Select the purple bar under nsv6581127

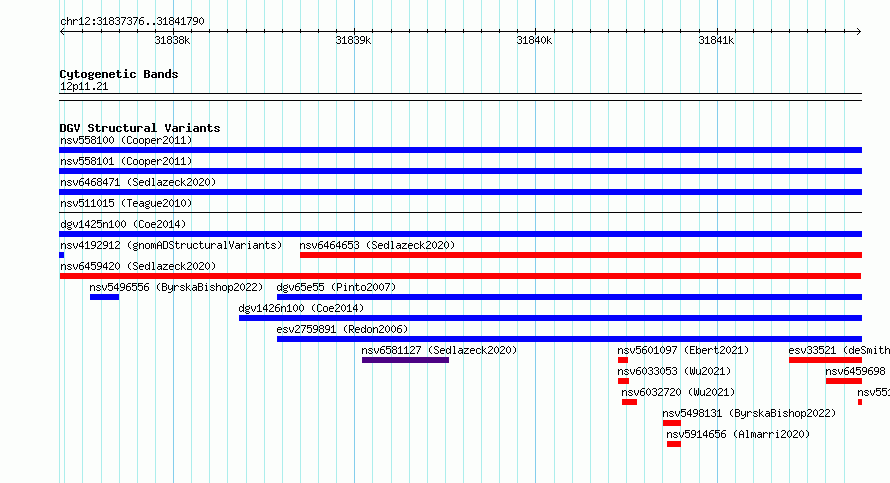pos(405,360)
